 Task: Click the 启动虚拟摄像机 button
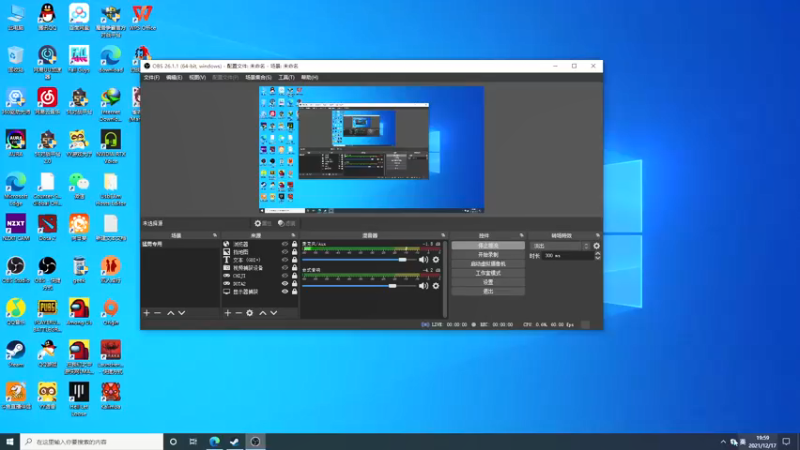point(488,264)
